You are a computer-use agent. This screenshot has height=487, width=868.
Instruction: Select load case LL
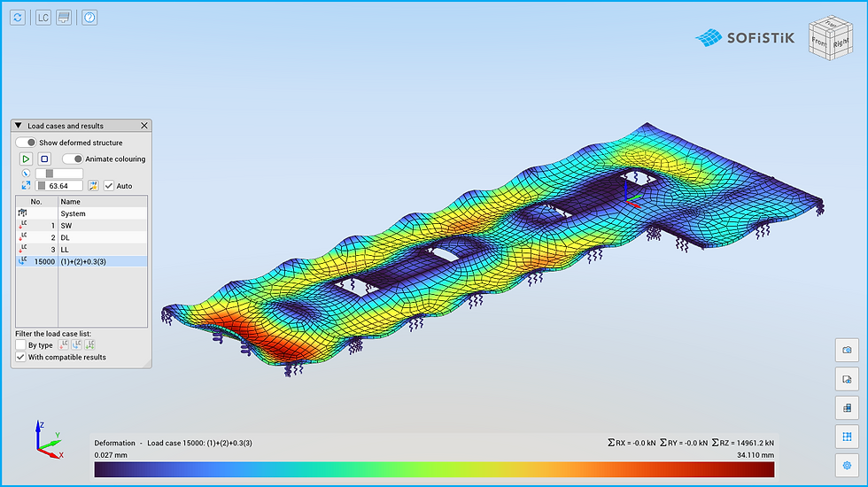[81, 250]
